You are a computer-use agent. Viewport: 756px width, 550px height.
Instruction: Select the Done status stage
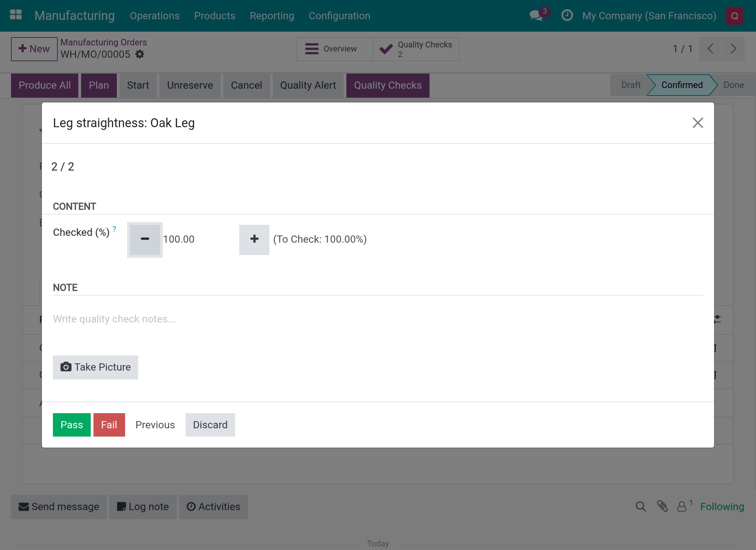pyautogui.click(x=733, y=85)
